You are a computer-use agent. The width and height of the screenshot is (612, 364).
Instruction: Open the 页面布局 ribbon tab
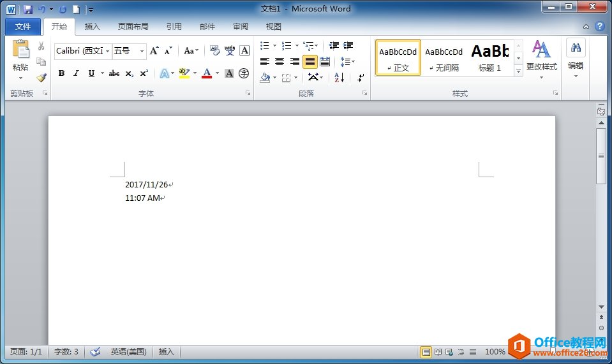click(x=133, y=27)
